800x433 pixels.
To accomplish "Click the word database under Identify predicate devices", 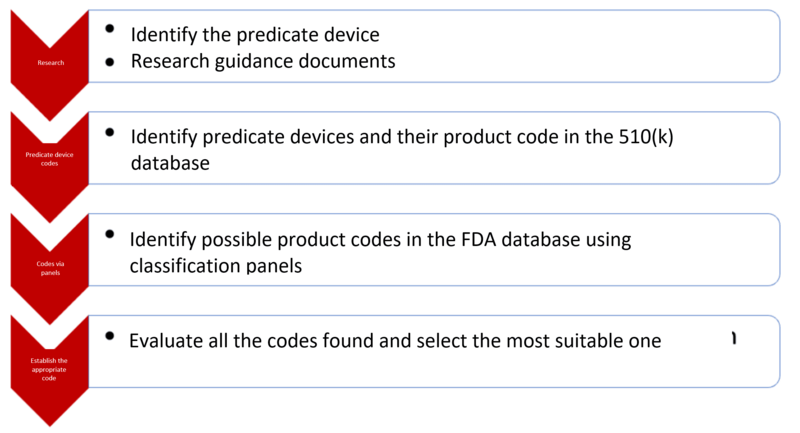I will pos(170,163).
